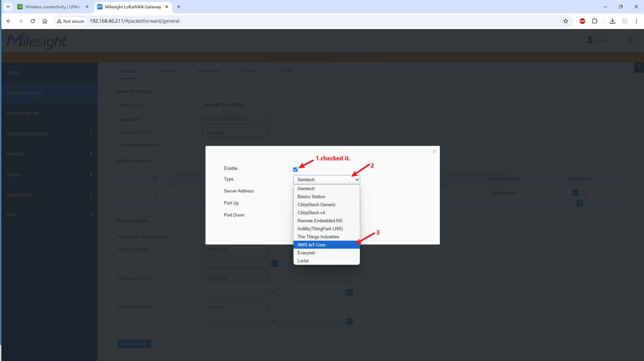Bookmark this page with star icon
Viewport: 644px width, 361px height.
click(566, 21)
